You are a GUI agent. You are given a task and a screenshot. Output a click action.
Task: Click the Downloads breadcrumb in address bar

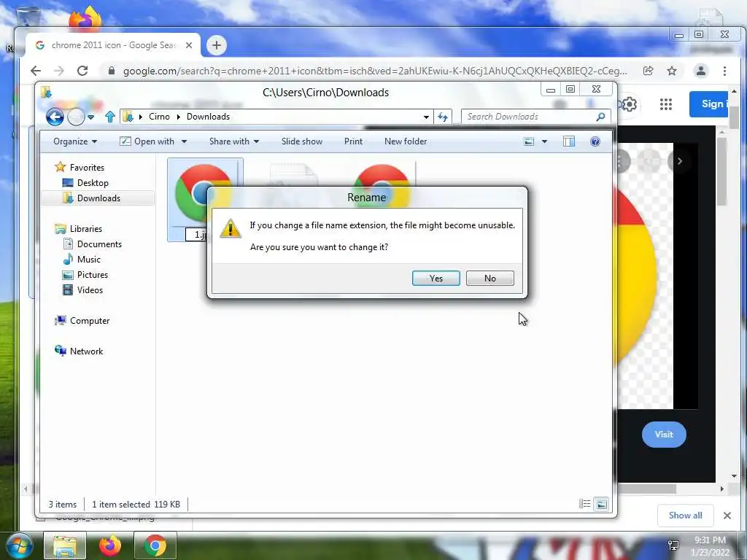click(208, 117)
